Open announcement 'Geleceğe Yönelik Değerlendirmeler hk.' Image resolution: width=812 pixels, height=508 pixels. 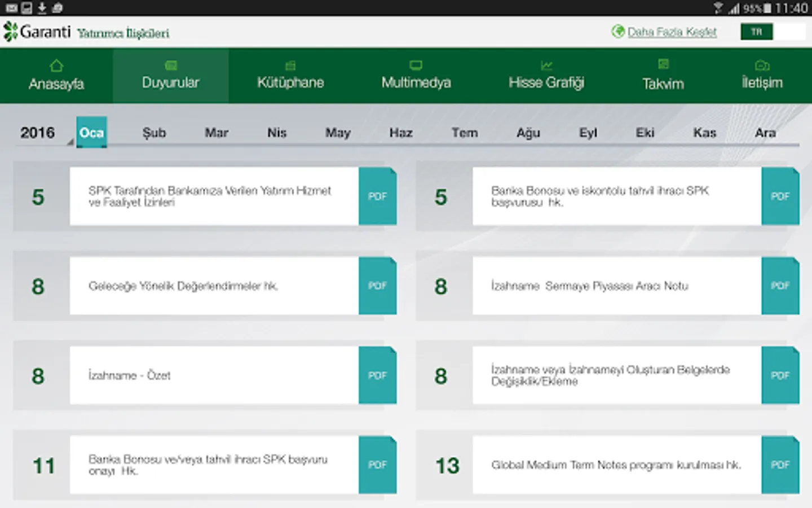(x=214, y=286)
